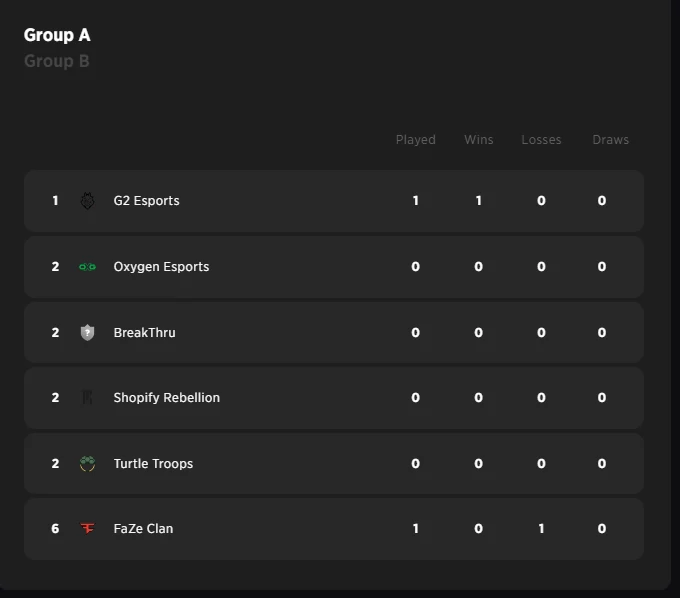Click G2 Esports Draws value 0
This screenshot has height=598, width=680.
click(x=602, y=201)
